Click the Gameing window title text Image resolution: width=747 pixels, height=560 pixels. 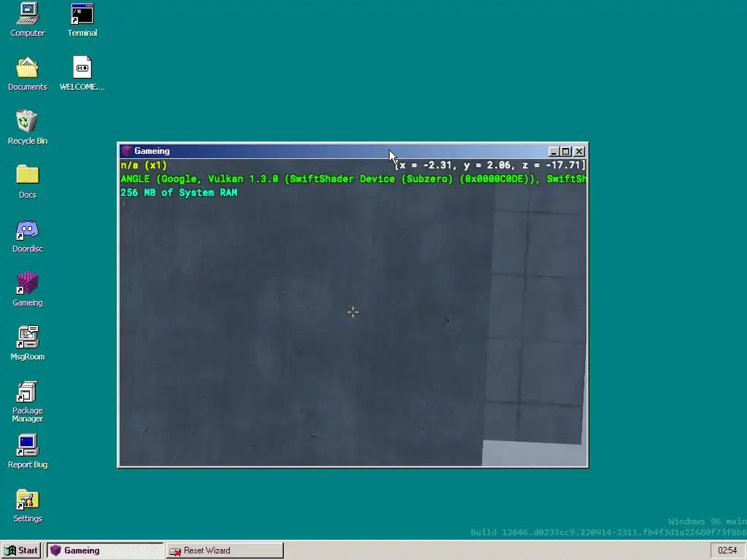152,151
